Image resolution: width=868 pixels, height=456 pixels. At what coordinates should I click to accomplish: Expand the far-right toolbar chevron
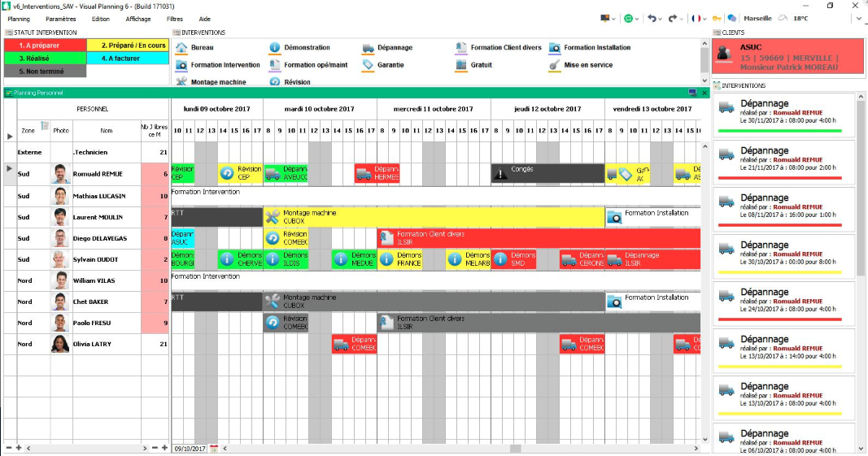coord(859,18)
